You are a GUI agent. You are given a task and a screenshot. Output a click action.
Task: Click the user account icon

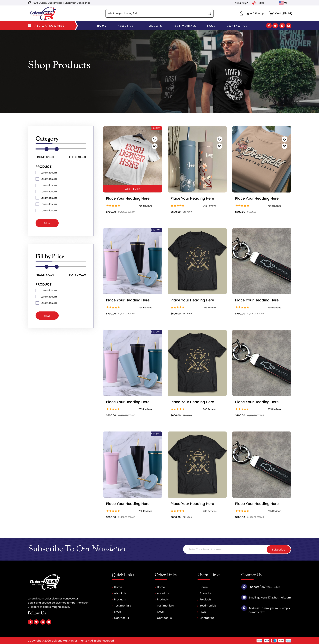241,13
